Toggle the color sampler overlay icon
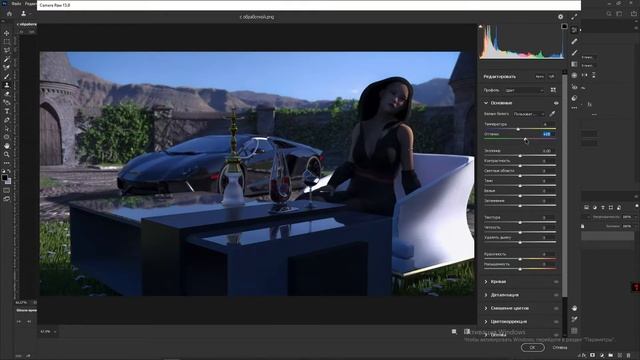Viewport: 640px width, 360px height. (574, 319)
